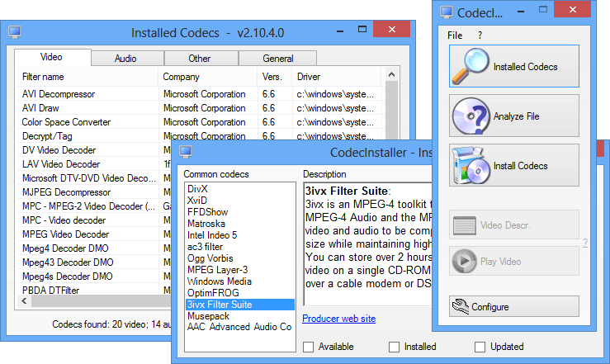The image size is (610, 364).
Task: Click the Configure button label
Action: pos(489,307)
